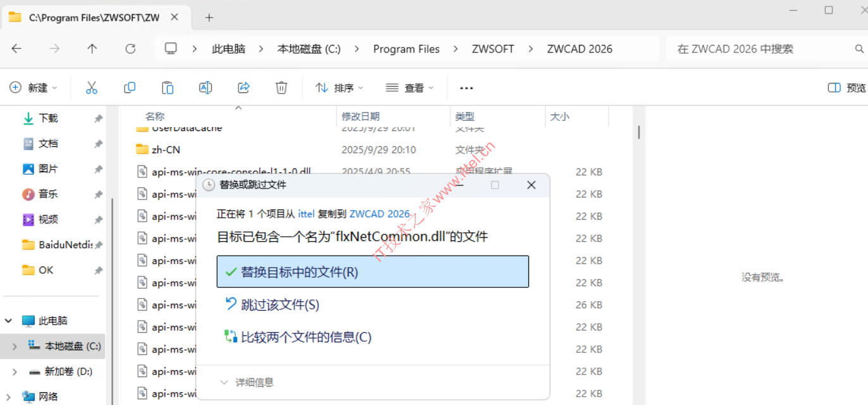Screen dimensions: 868x405
Task: Unpin 文档 using its pin icon
Action: click(x=98, y=144)
